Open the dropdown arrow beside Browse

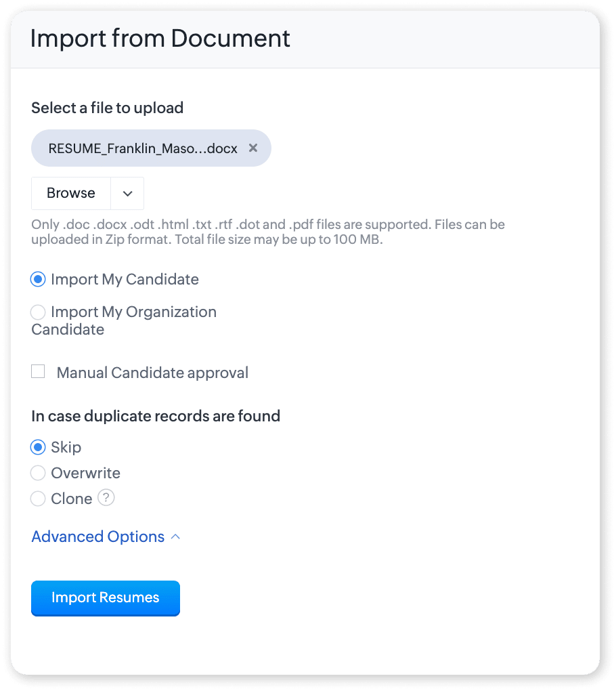[128, 193]
